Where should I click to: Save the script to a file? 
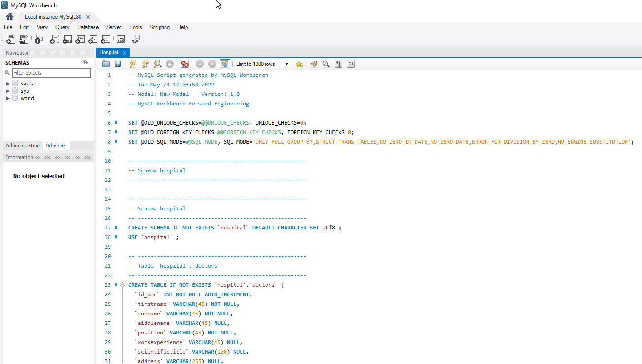(118, 64)
